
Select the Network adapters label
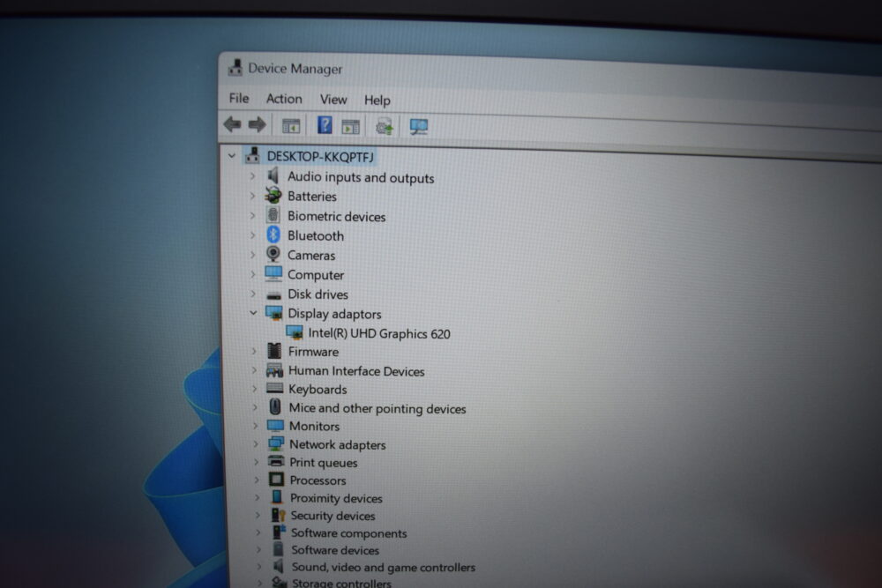338,444
